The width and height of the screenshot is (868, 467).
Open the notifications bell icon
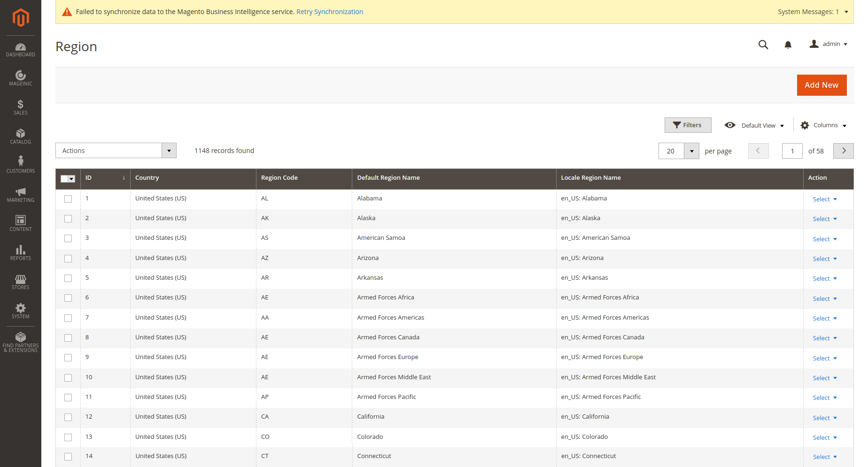tap(788, 45)
